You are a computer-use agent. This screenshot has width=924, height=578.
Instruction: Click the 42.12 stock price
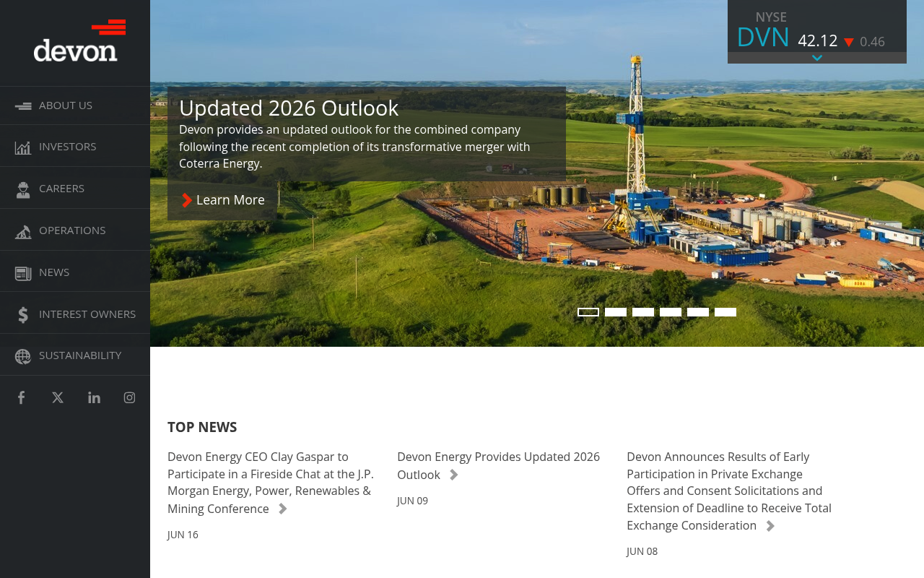tap(818, 41)
